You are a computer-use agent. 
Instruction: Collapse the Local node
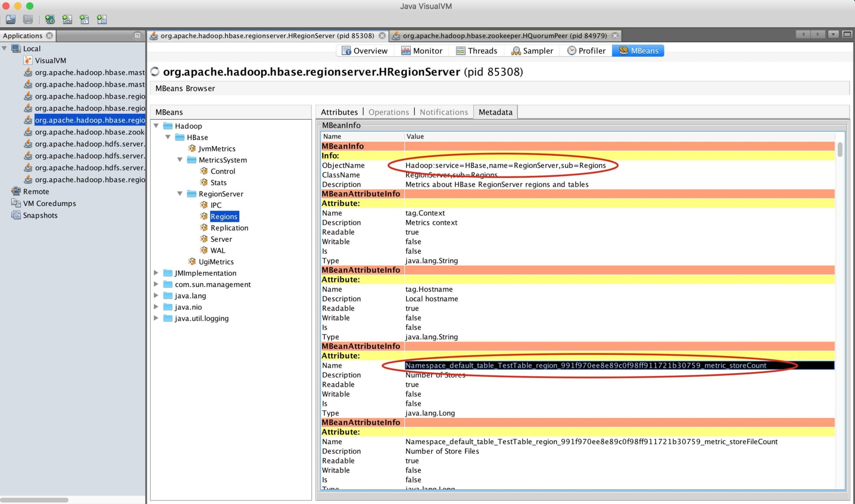[x=4, y=48]
